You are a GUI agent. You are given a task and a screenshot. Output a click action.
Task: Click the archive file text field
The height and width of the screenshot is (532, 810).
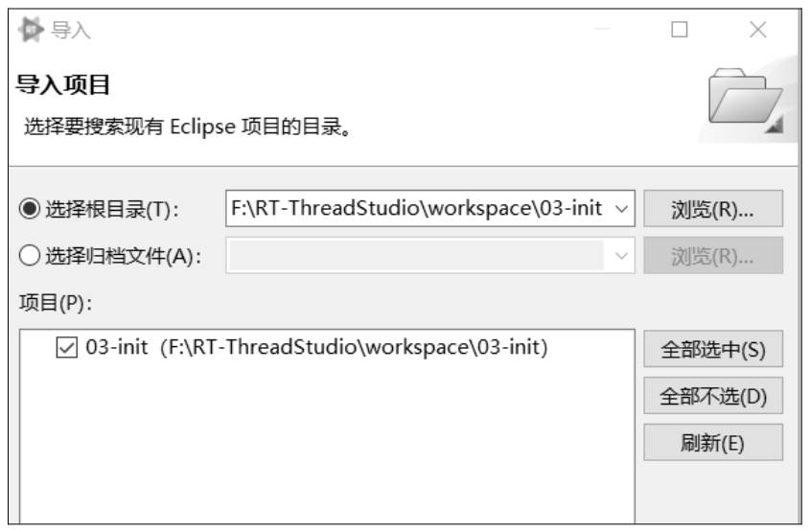417,256
